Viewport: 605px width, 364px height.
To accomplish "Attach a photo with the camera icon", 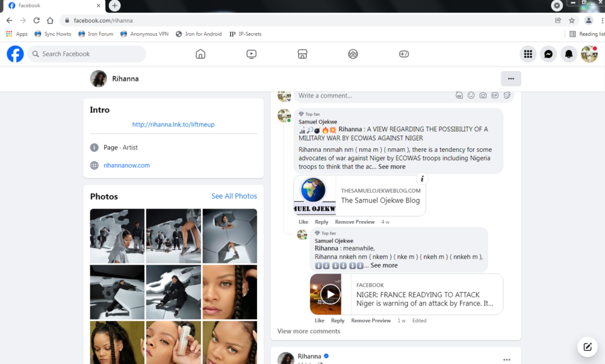I will click(483, 95).
